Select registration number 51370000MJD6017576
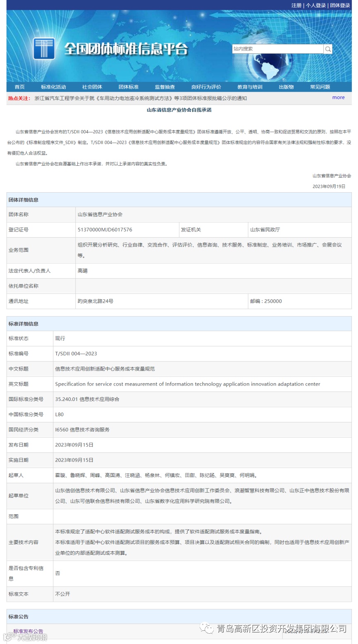 (105, 229)
